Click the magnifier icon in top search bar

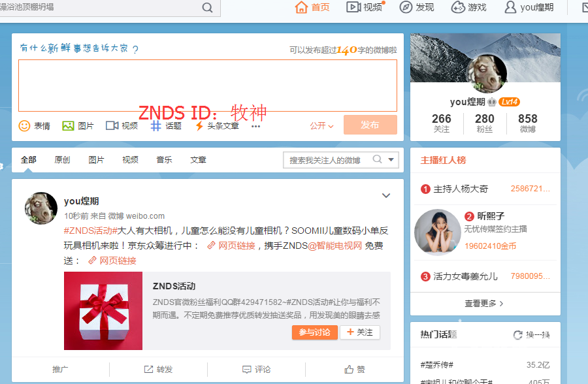[207, 8]
